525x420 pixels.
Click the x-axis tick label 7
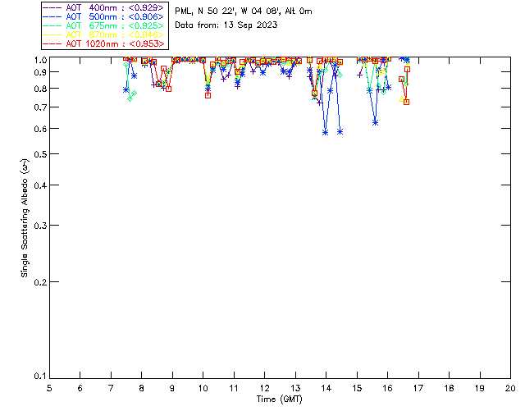111,388
